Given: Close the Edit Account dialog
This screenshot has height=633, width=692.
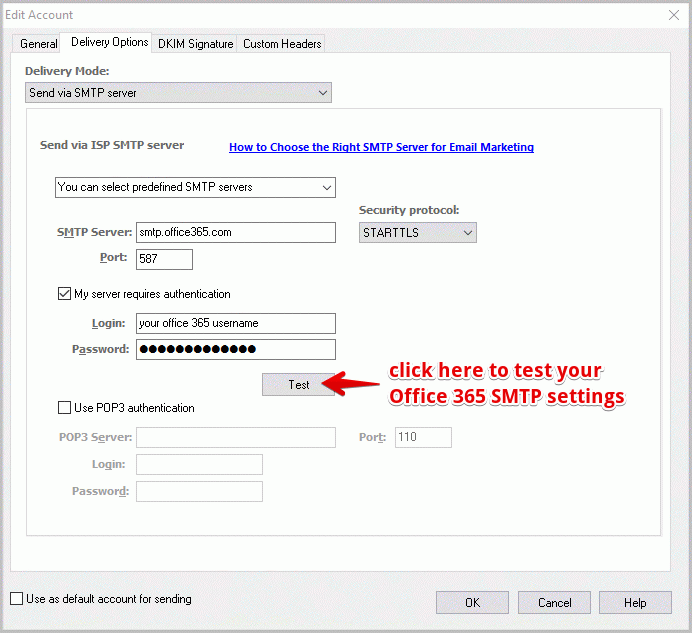Looking at the screenshot, I should point(673,15).
